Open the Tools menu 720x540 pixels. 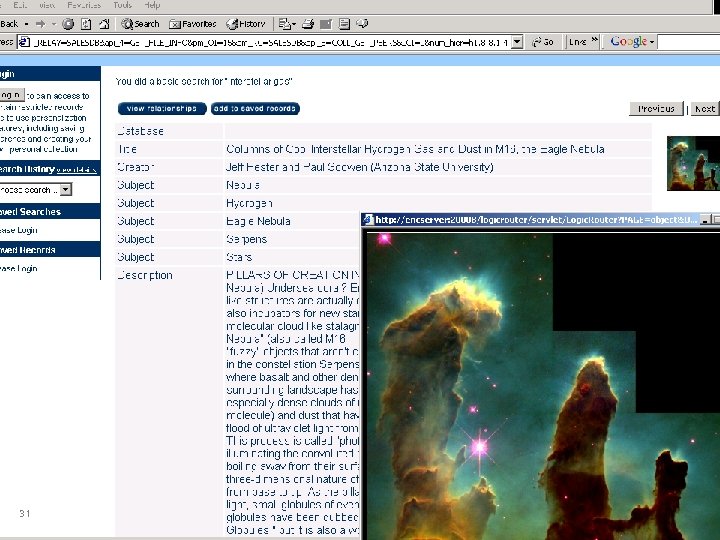123,5
